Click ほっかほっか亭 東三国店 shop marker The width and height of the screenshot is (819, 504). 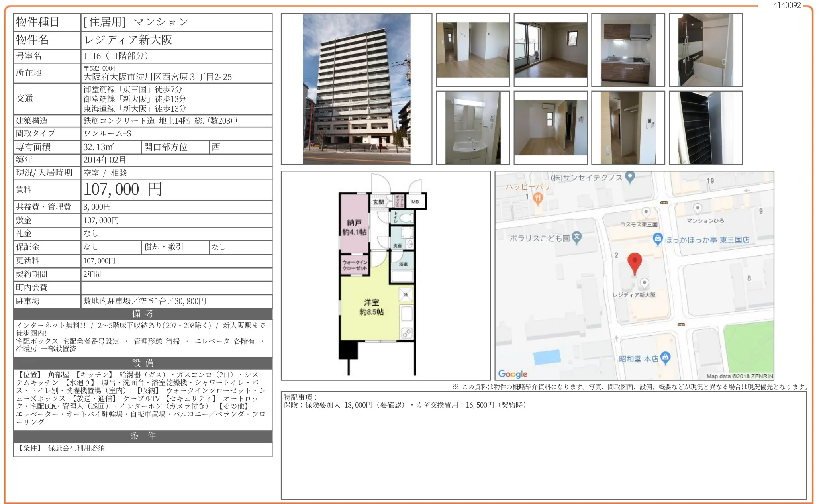point(658,239)
